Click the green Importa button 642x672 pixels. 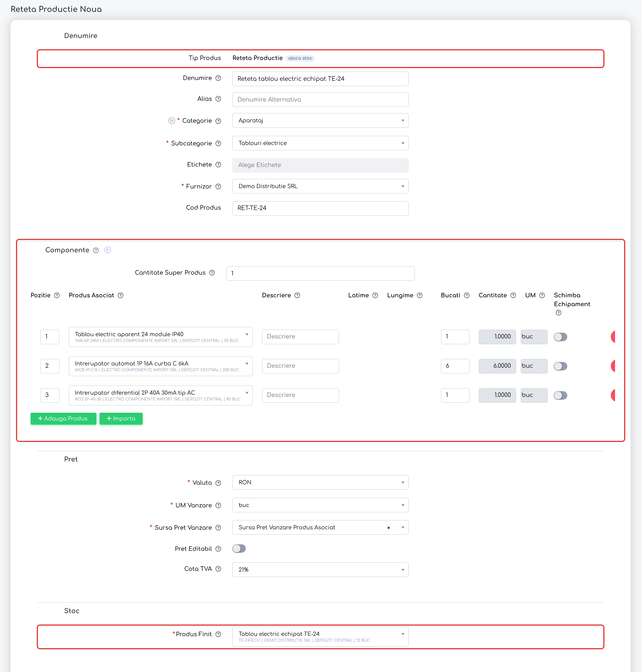pos(121,419)
